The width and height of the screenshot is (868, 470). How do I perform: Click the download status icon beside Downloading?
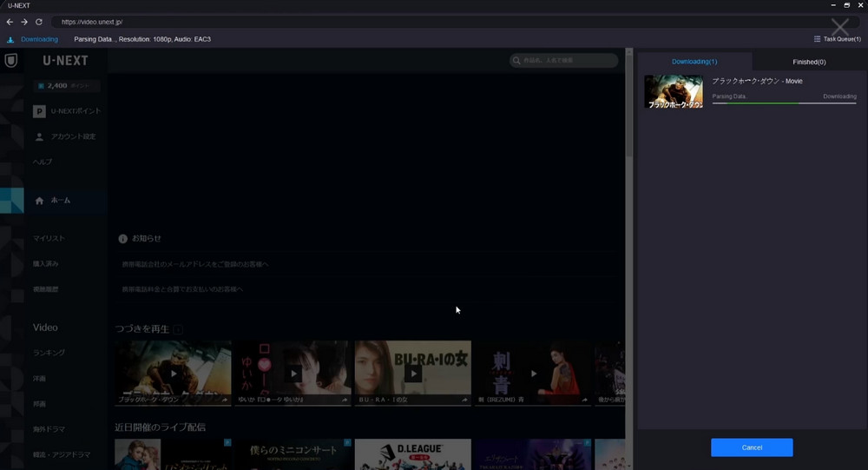[10, 39]
